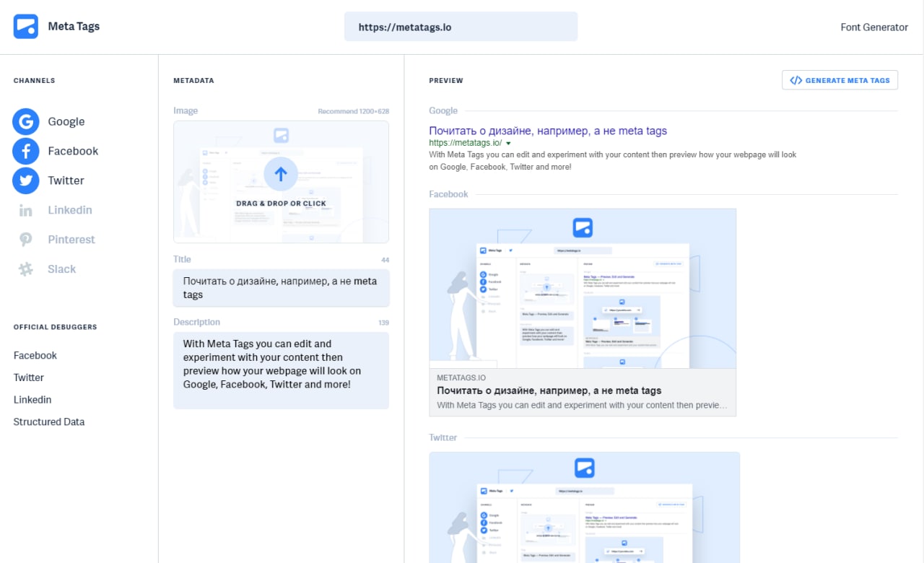Click the Meta Tags logo icon
This screenshot has width=924, height=563.
tap(26, 27)
